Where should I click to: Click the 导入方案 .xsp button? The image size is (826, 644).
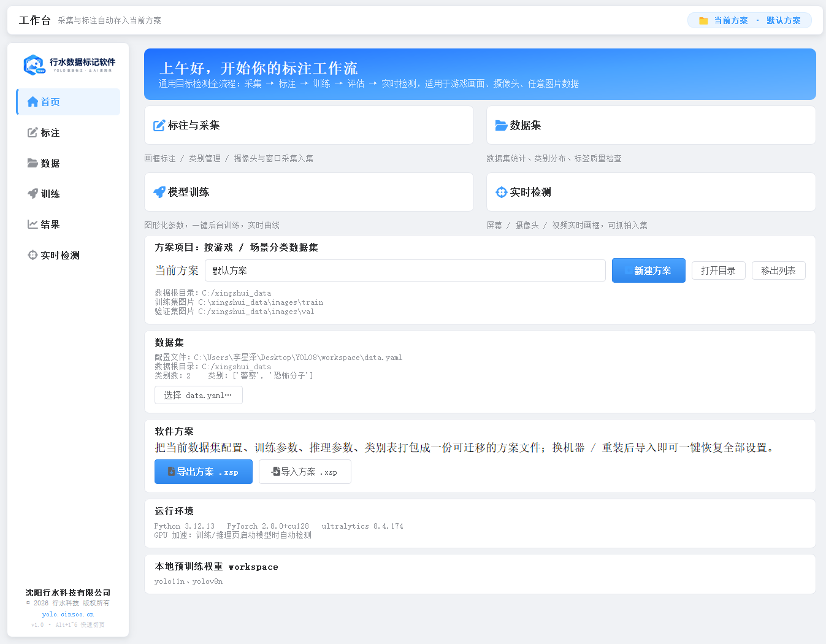coord(305,472)
